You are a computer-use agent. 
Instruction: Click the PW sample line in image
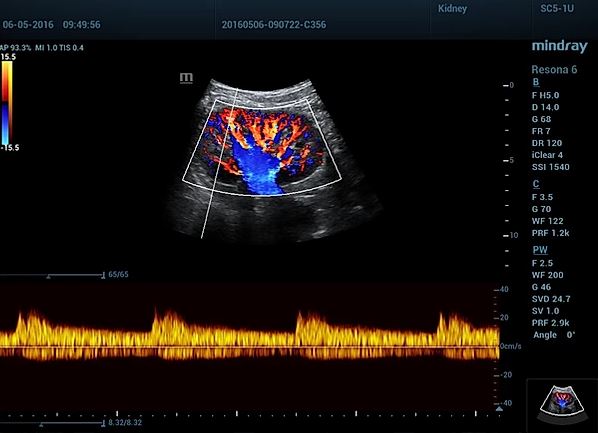coord(220,163)
